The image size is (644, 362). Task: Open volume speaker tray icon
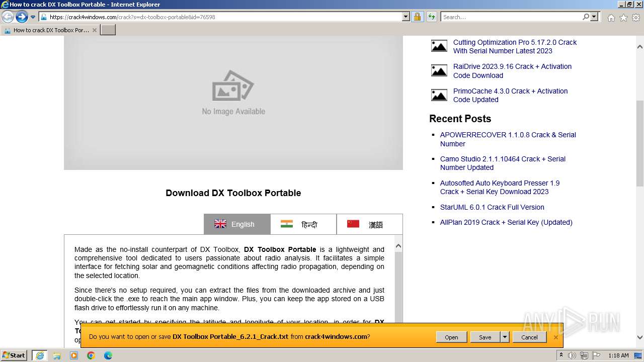tap(572, 355)
